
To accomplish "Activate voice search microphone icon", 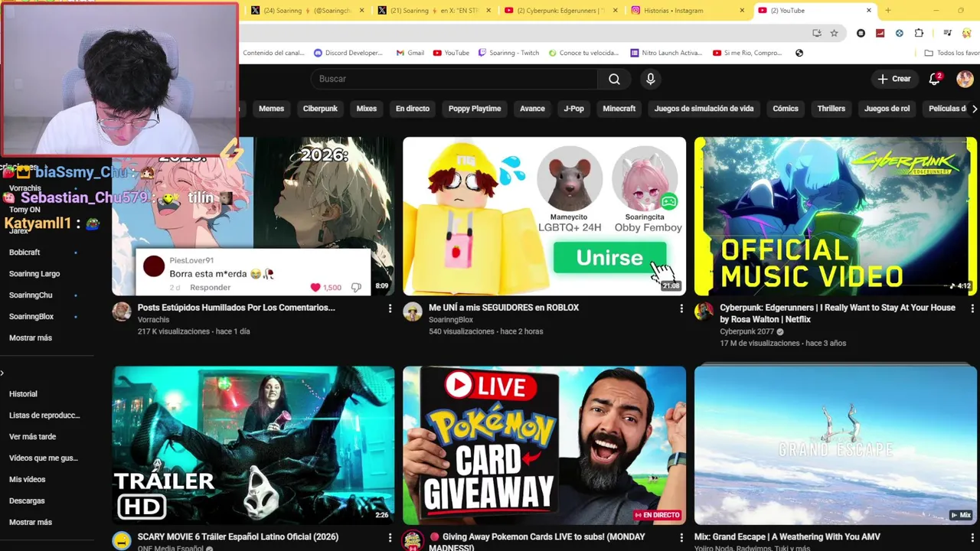I will coord(650,79).
